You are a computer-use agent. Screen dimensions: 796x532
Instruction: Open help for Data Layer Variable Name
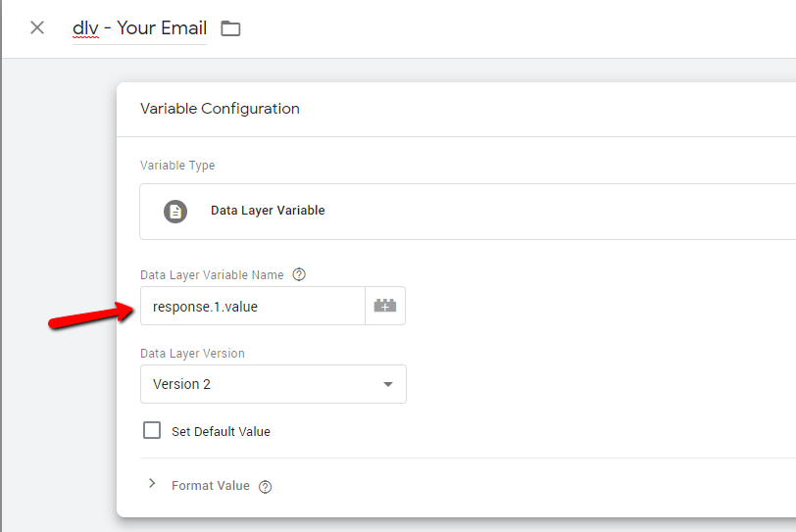coord(299,274)
